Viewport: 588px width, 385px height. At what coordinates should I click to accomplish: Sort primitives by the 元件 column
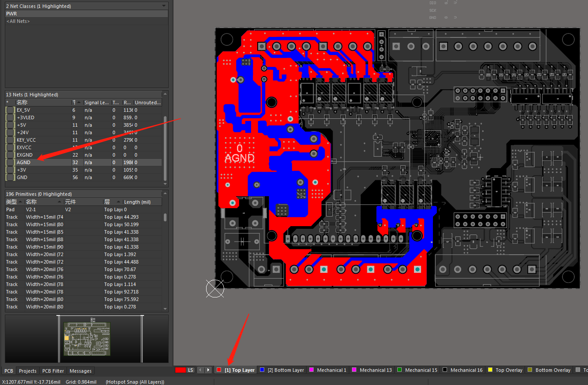click(x=83, y=202)
